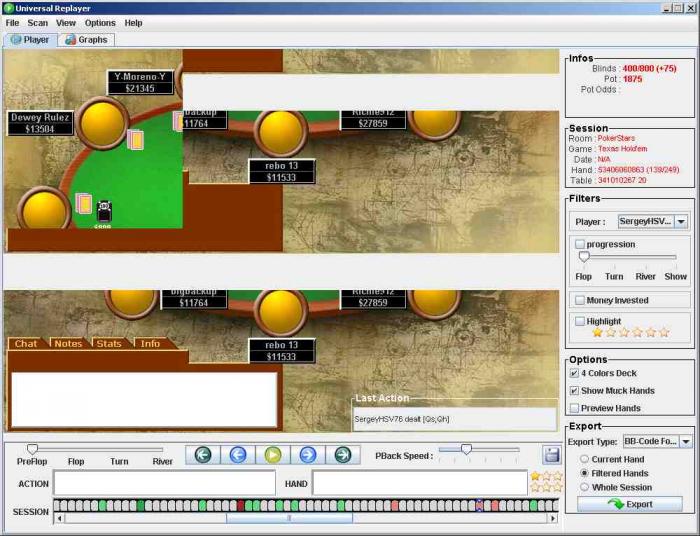Open the Options menu

pos(100,23)
